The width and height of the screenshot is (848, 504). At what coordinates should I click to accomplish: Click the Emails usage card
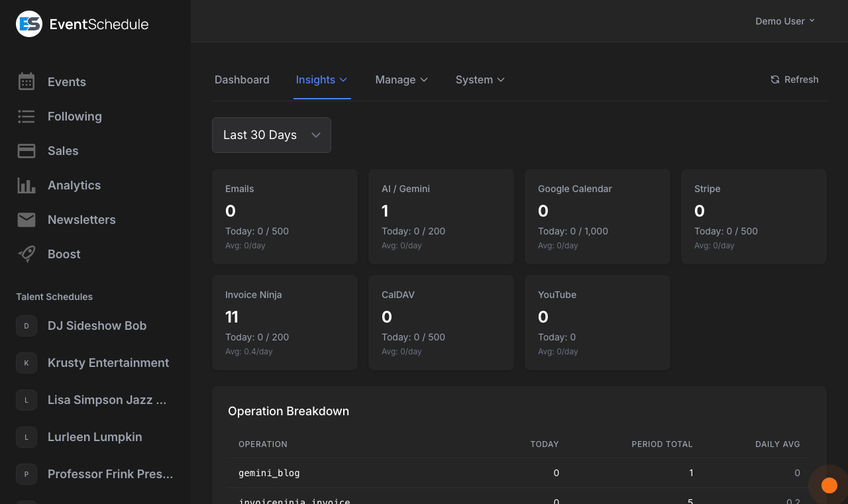[x=285, y=217]
